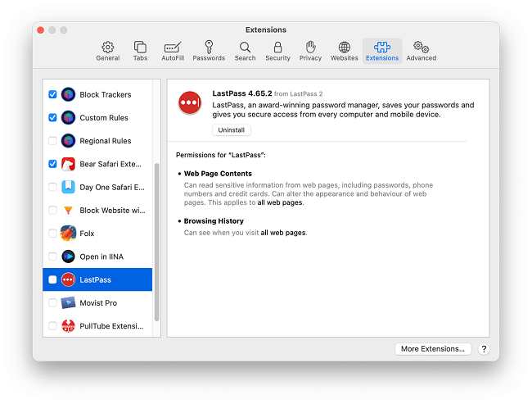Click the Regional Rules extension icon
The image size is (532, 404).
click(x=68, y=141)
